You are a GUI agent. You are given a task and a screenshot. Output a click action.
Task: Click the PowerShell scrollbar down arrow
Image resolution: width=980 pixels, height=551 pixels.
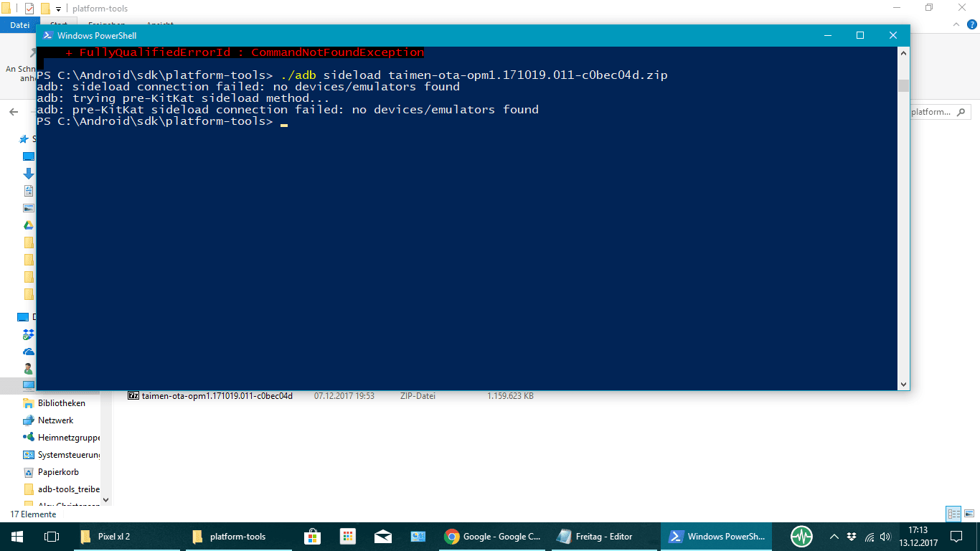904,384
